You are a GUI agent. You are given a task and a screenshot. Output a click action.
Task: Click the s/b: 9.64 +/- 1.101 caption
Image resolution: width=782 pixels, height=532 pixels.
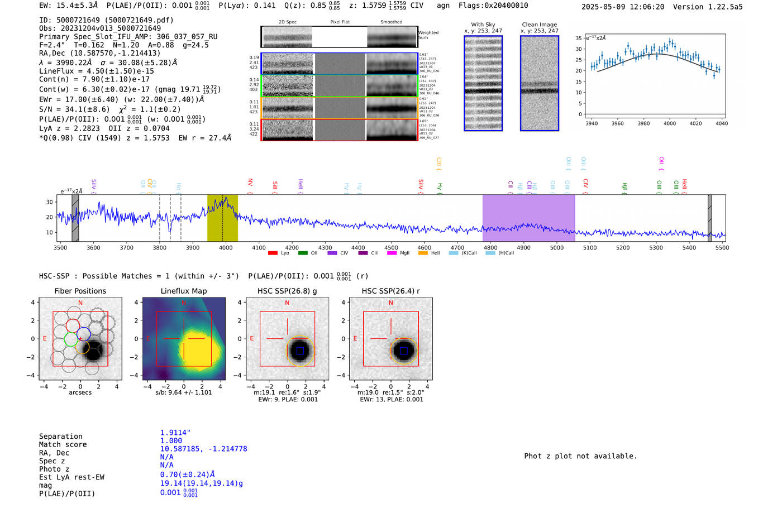pyautogui.click(x=184, y=392)
